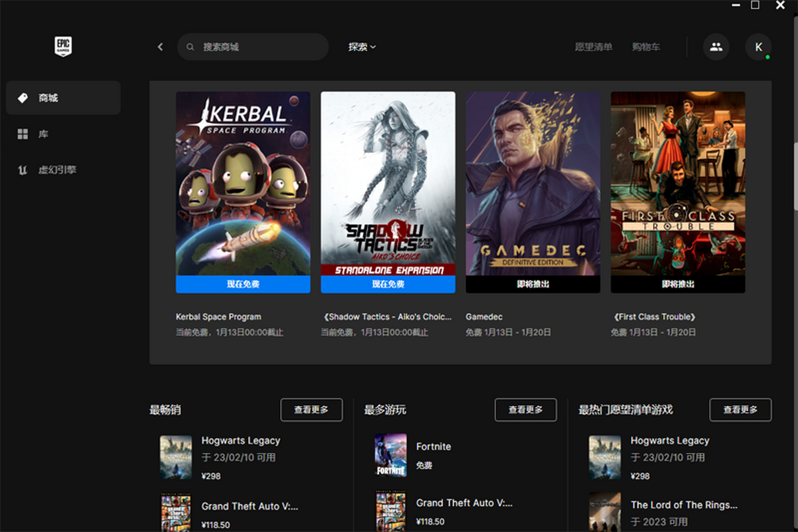This screenshot has height=532, width=798.
Task: Click the 库 library grid icon
Action: click(23, 134)
